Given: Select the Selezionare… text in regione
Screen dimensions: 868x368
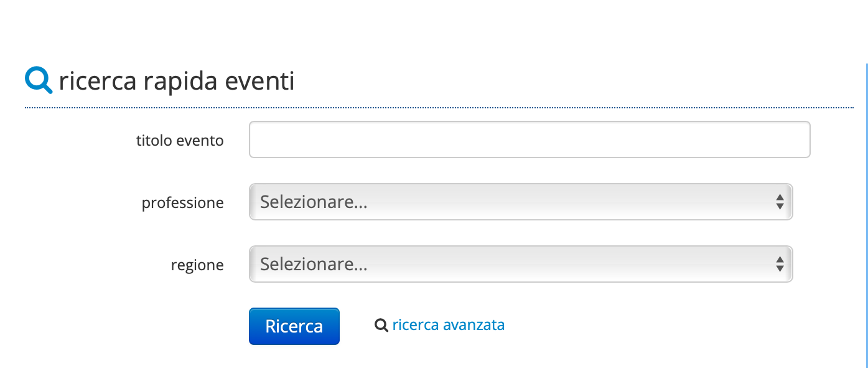Looking at the screenshot, I should (x=314, y=264).
